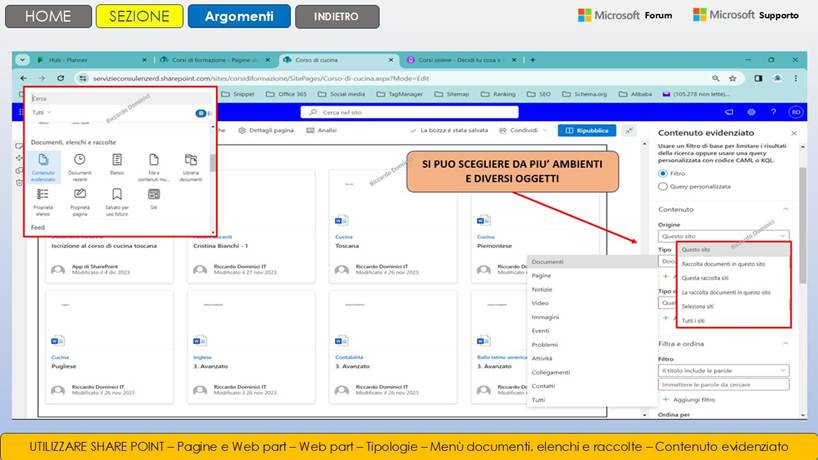Open Il titolo include le parole dropdown

pyautogui.click(x=723, y=370)
